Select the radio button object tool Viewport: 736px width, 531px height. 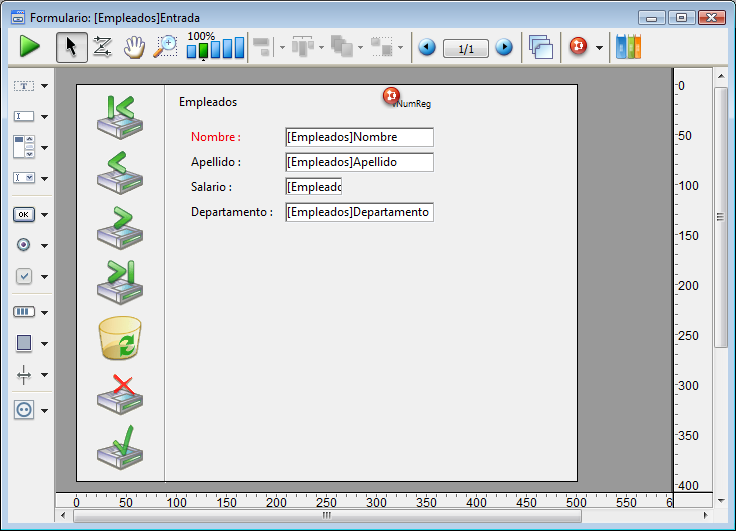24,245
